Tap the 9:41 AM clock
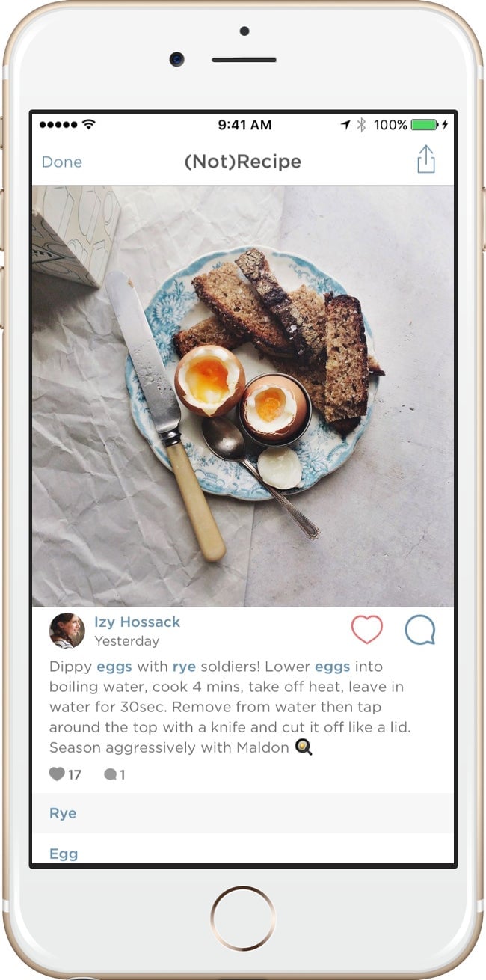The height and width of the screenshot is (980, 486). click(x=244, y=125)
